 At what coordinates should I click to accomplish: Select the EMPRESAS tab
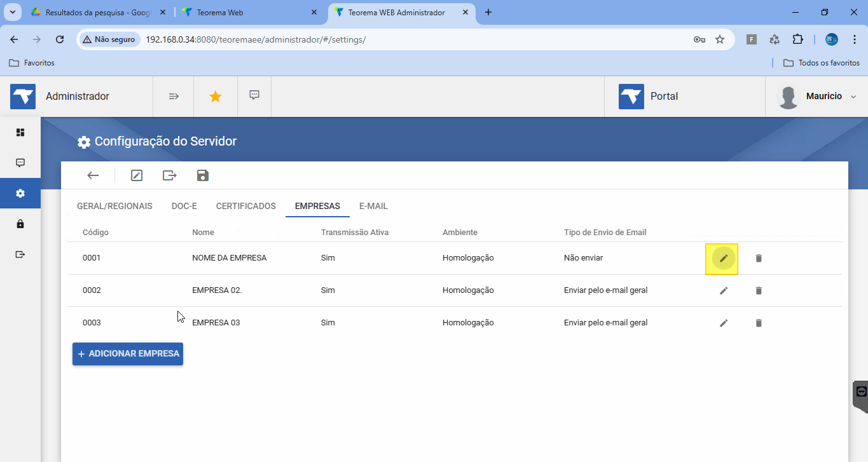pyautogui.click(x=317, y=206)
